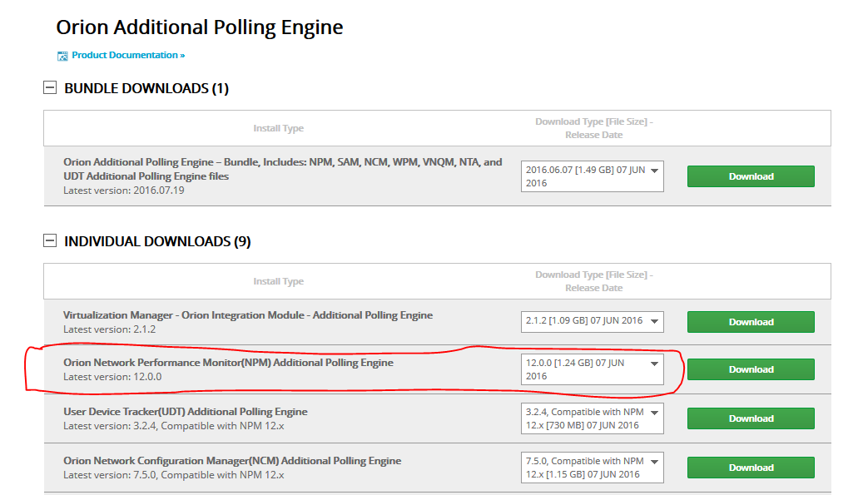The width and height of the screenshot is (868, 495).
Task: Download User Device Tracker Additional Polling Engine
Action: coord(751,418)
